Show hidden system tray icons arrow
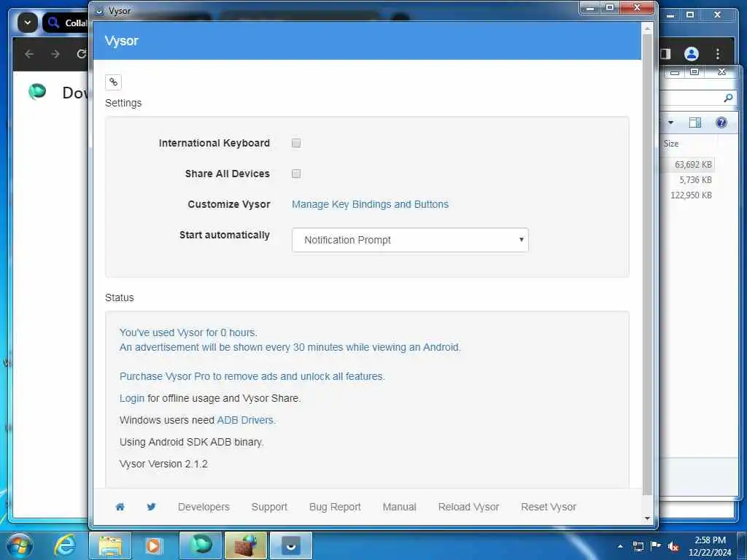 pyautogui.click(x=620, y=546)
